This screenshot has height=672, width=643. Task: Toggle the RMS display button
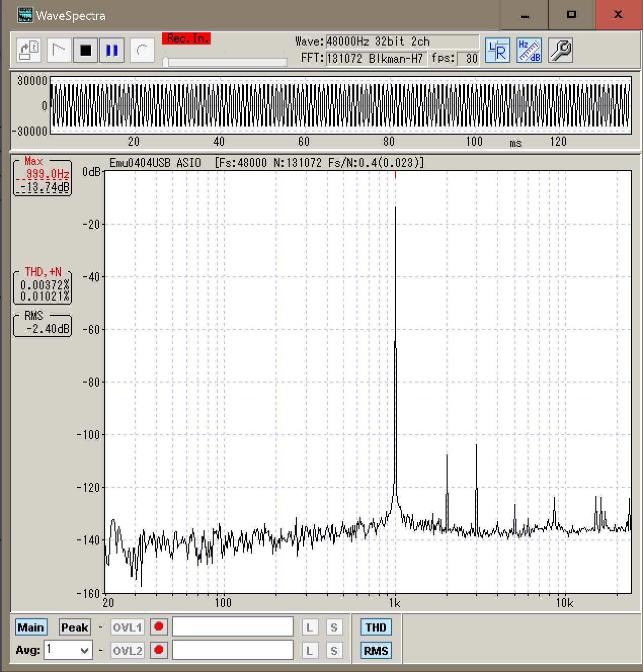(x=376, y=651)
